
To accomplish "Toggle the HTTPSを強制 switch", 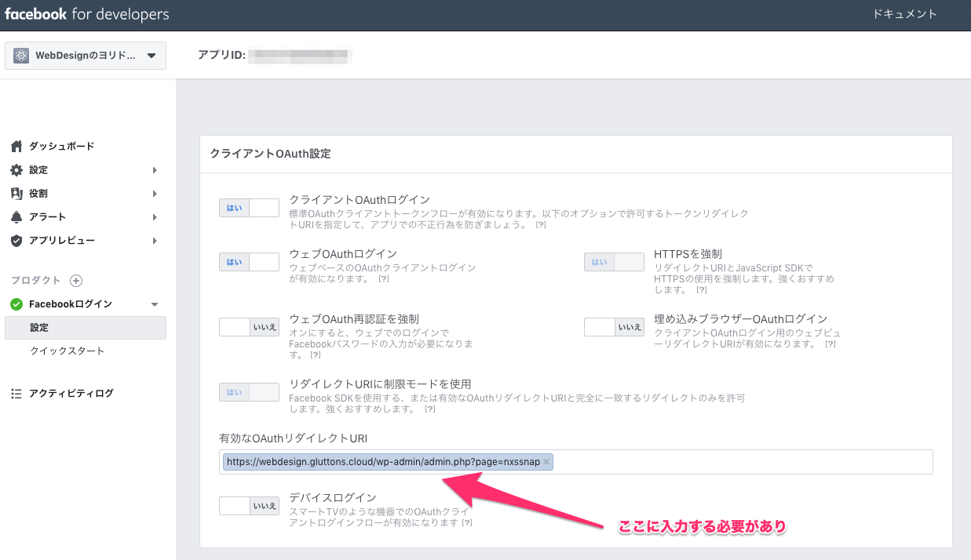I will 614,262.
